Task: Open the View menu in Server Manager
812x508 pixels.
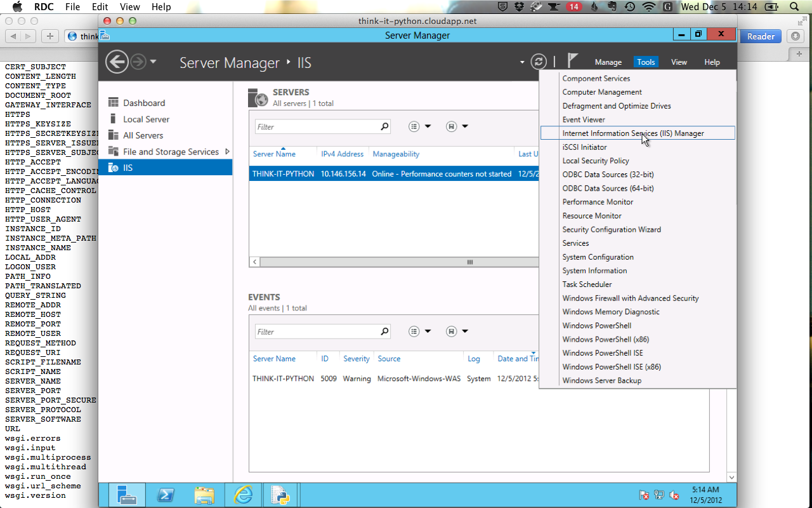Action: pyautogui.click(x=679, y=62)
